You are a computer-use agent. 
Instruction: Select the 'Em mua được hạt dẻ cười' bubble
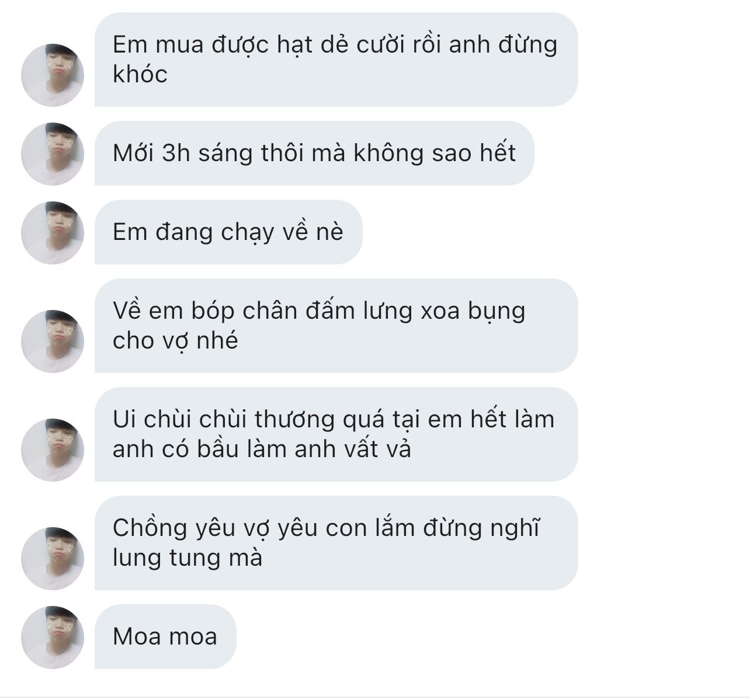click(336, 60)
